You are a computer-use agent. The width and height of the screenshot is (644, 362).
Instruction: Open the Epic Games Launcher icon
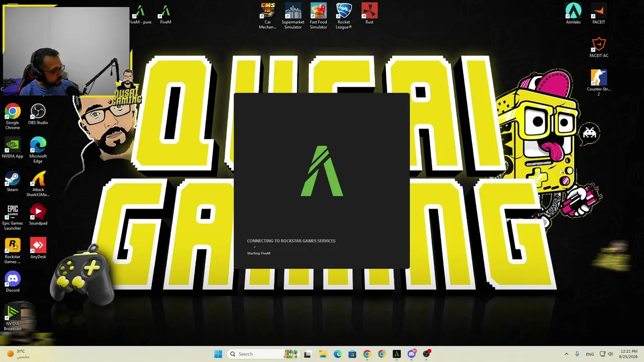pos(13,217)
